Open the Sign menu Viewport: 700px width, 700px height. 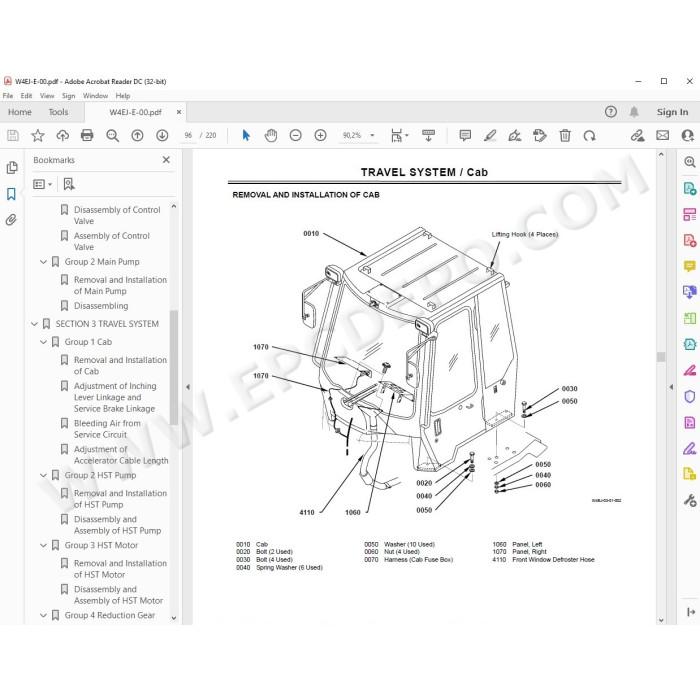68,96
